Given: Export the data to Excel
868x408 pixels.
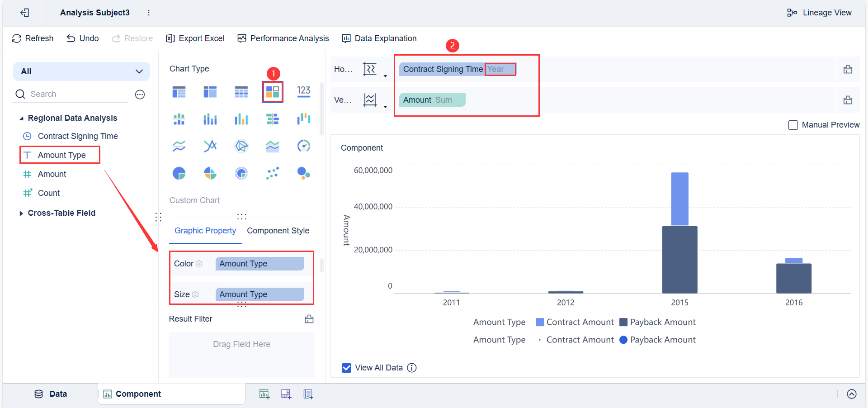Looking at the screenshot, I should 195,38.
